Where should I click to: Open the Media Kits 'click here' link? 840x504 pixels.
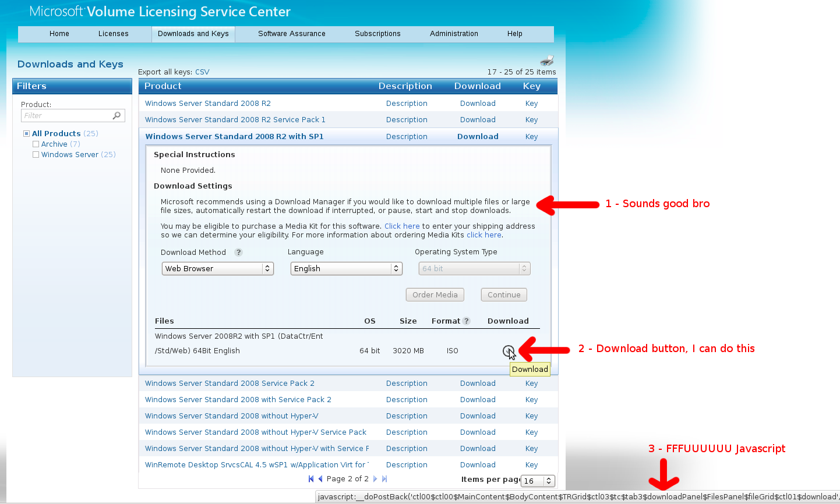click(x=483, y=235)
